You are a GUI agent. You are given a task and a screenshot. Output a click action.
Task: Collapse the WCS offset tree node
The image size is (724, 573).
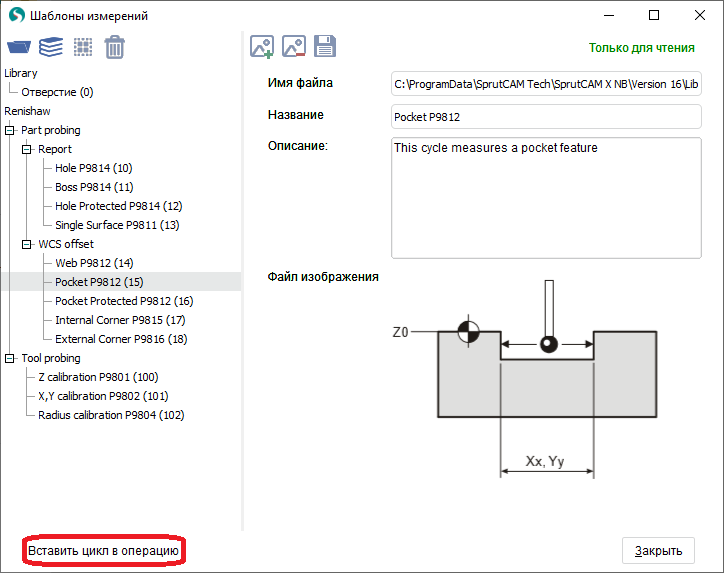coord(27,244)
